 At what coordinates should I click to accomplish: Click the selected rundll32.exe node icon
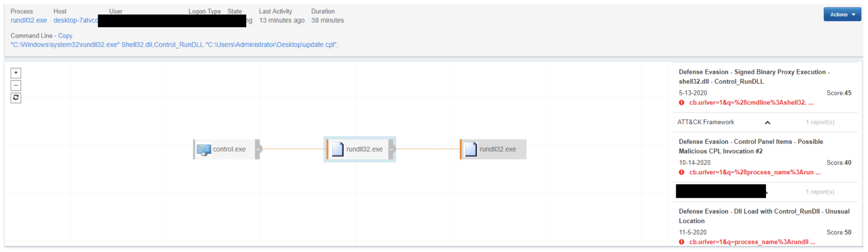click(x=338, y=149)
